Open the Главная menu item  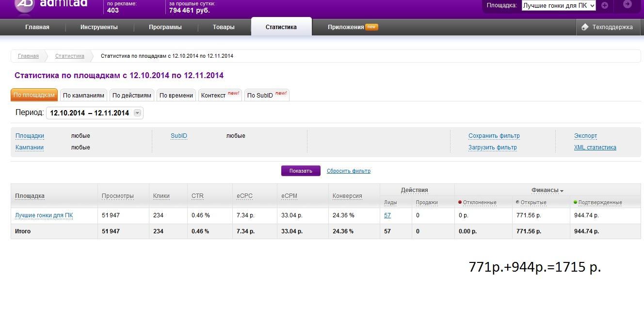tap(37, 27)
